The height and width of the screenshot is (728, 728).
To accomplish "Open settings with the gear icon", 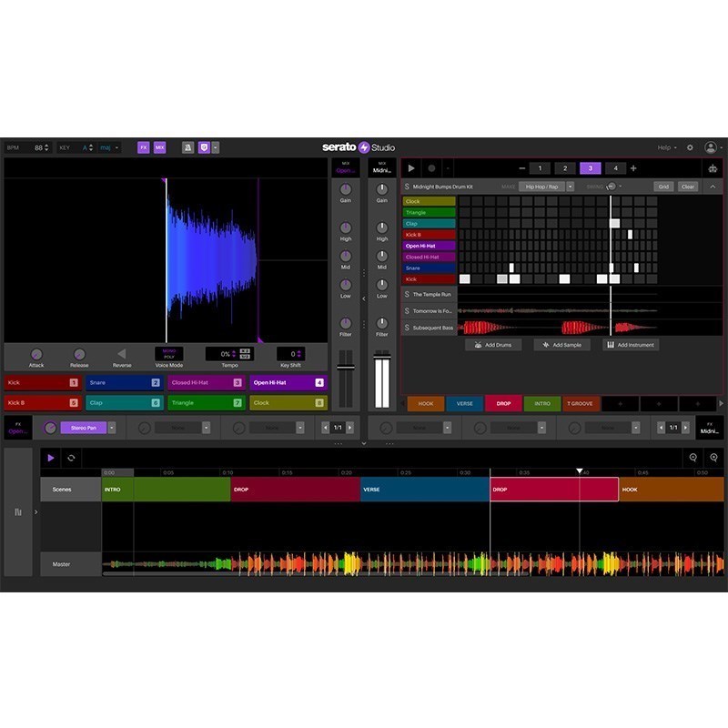I will (x=690, y=147).
